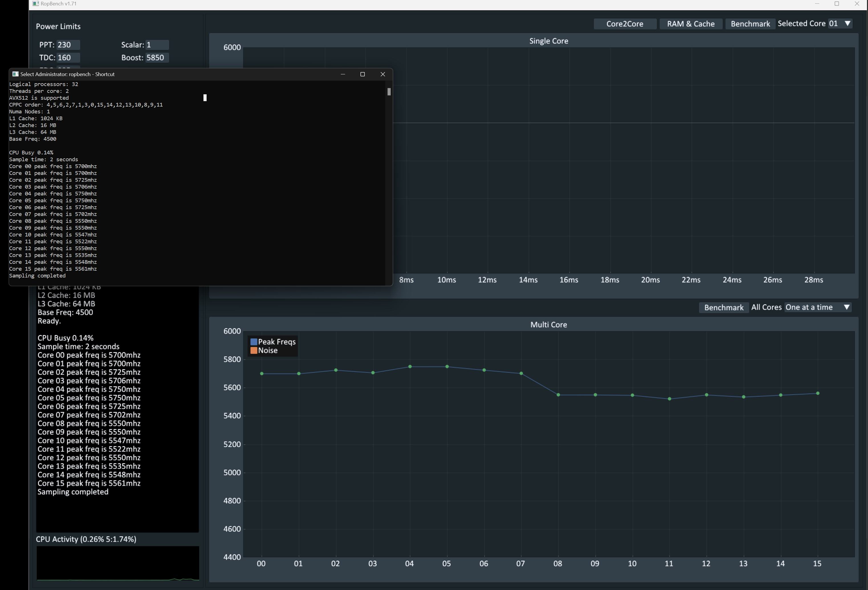
Task: Click the Scalar input field
Action: pos(157,45)
